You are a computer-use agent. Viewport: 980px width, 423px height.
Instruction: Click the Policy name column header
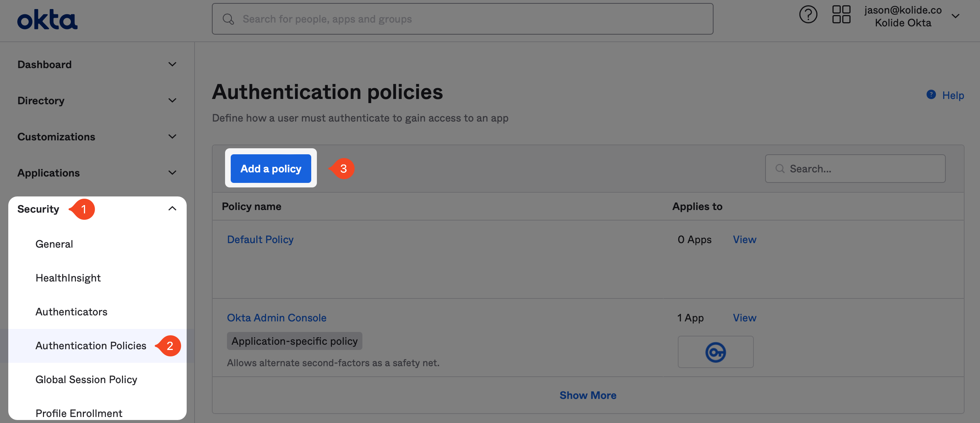point(251,206)
